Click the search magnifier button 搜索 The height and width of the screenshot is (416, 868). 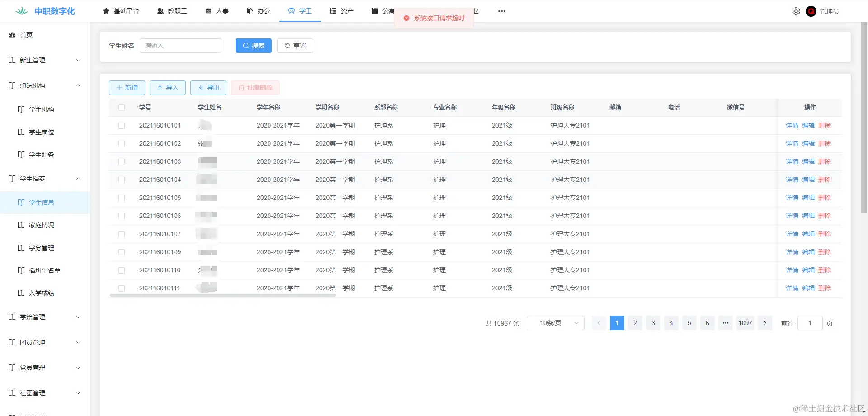click(x=254, y=46)
